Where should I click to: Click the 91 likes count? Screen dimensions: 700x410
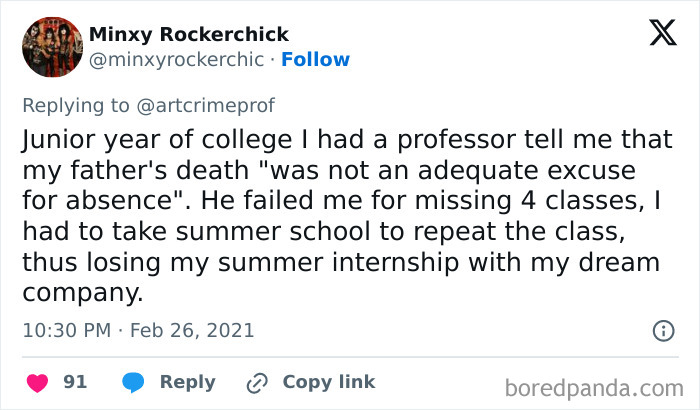[75, 382]
